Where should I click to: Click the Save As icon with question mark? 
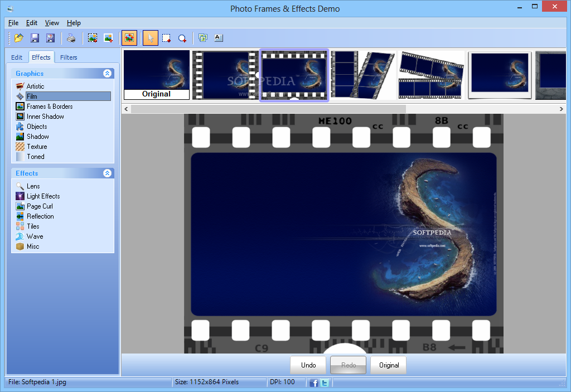50,38
